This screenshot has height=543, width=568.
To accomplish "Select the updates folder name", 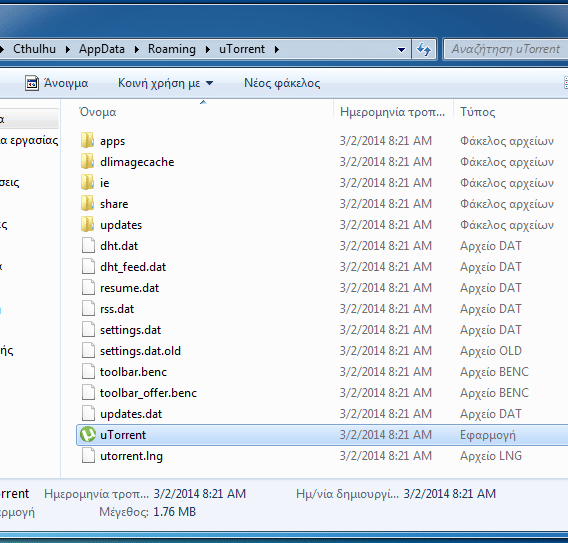I will click(x=121, y=225).
